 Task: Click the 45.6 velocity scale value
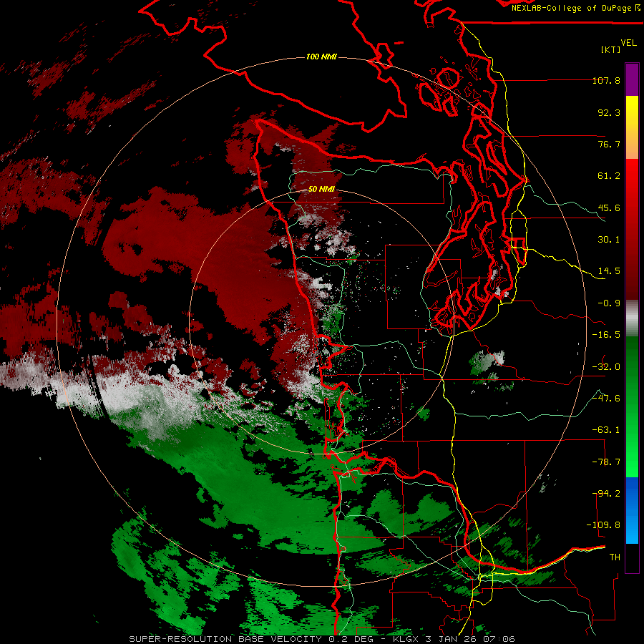tap(609, 208)
